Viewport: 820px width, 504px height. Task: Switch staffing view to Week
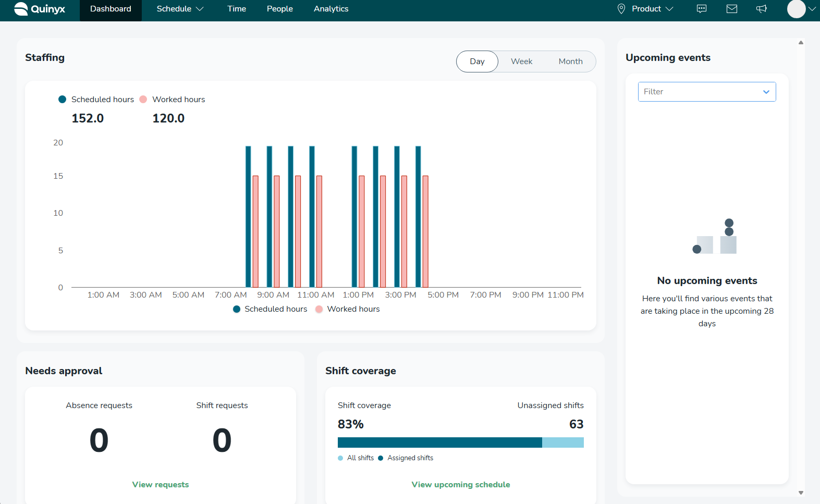(x=521, y=62)
